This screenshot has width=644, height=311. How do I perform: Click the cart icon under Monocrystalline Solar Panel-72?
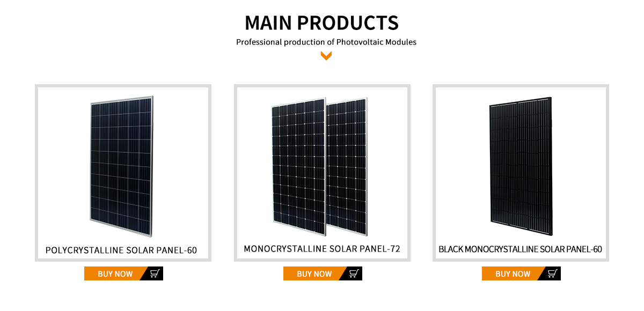[354, 273]
